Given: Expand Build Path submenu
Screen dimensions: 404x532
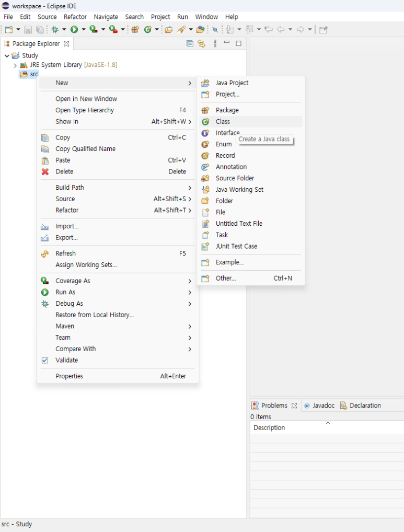Looking at the screenshot, I should [x=117, y=188].
